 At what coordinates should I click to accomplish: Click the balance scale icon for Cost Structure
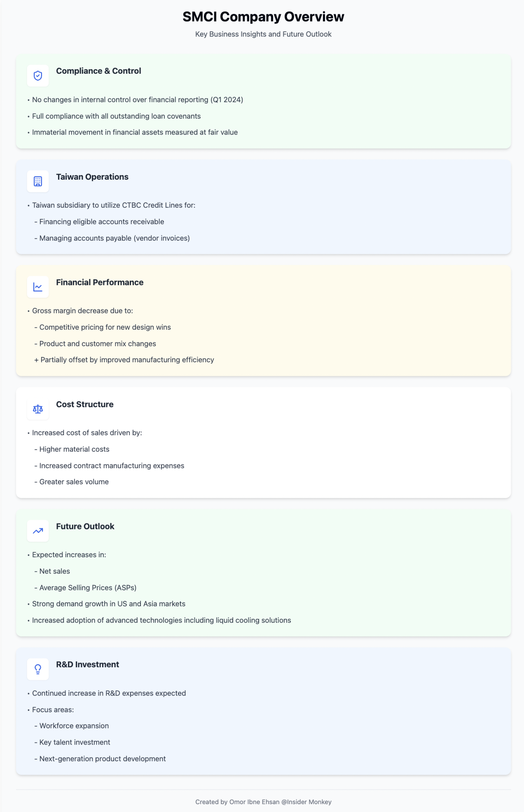click(38, 409)
